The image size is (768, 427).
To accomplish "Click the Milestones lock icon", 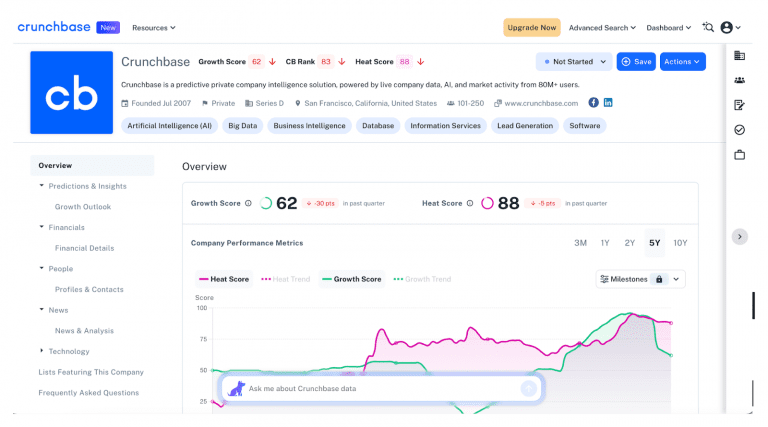I will (x=659, y=279).
